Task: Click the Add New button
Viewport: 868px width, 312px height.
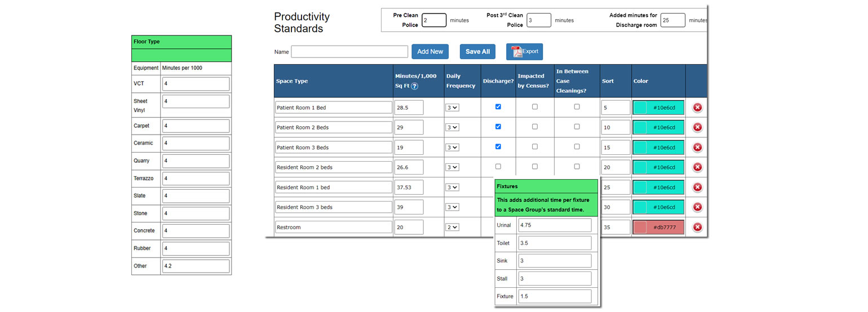Action: (x=430, y=52)
